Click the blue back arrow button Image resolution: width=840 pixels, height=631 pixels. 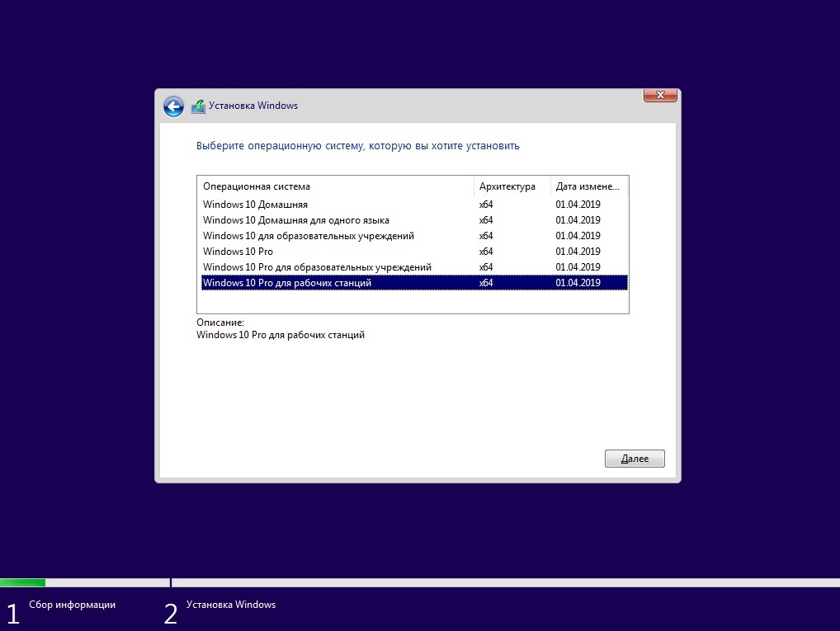point(173,106)
